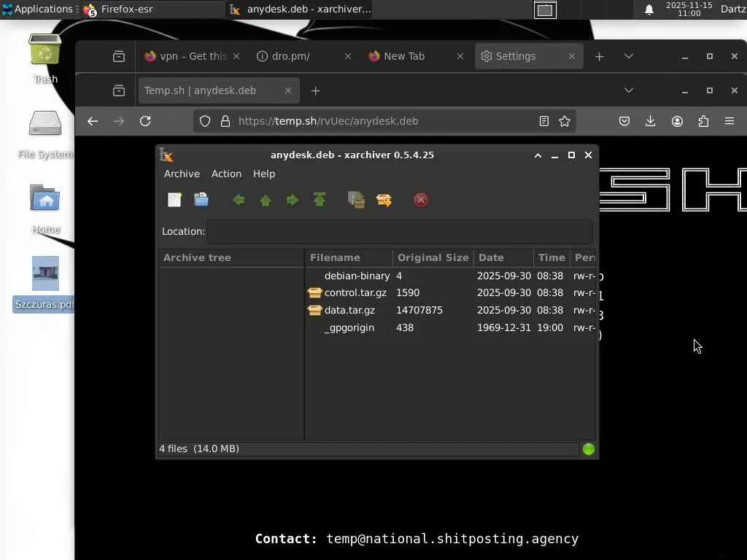Viewport: 747px width, 560px height.
Task: Click the green Back arrow in xarchiver
Action: point(239,200)
